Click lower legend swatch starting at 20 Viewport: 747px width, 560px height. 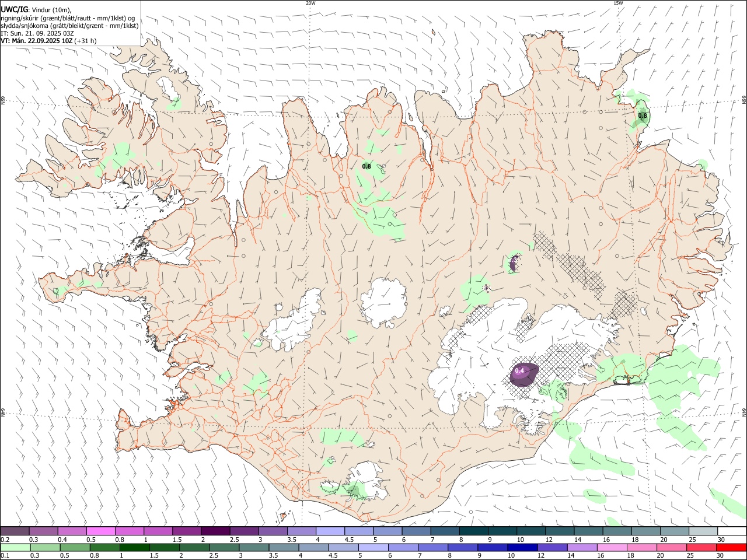click(x=672, y=547)
